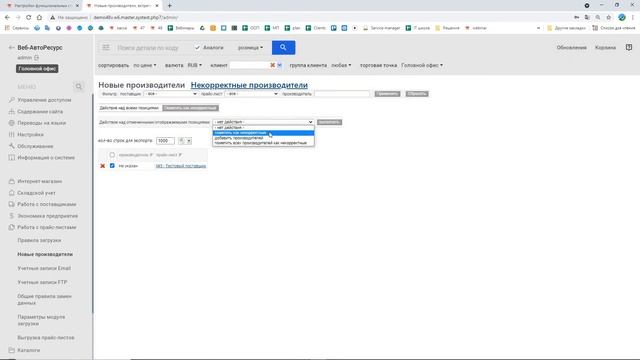Click the gray button right of 'Действия над всеми позициями'
This screenshot has height=360, width=640.
pyautogui.click(x=190, y=108)
